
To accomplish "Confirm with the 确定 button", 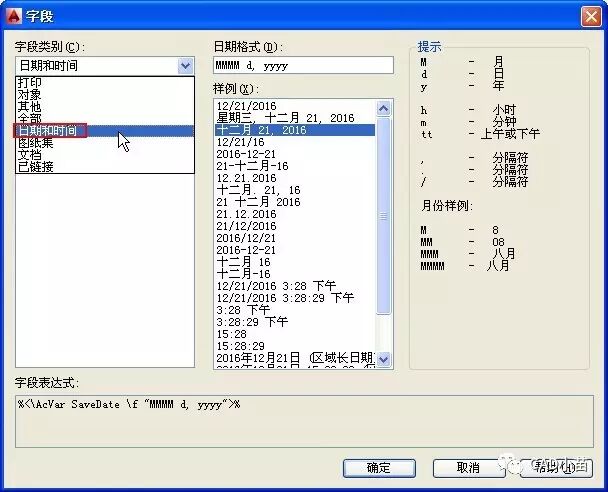I will 379,468.
